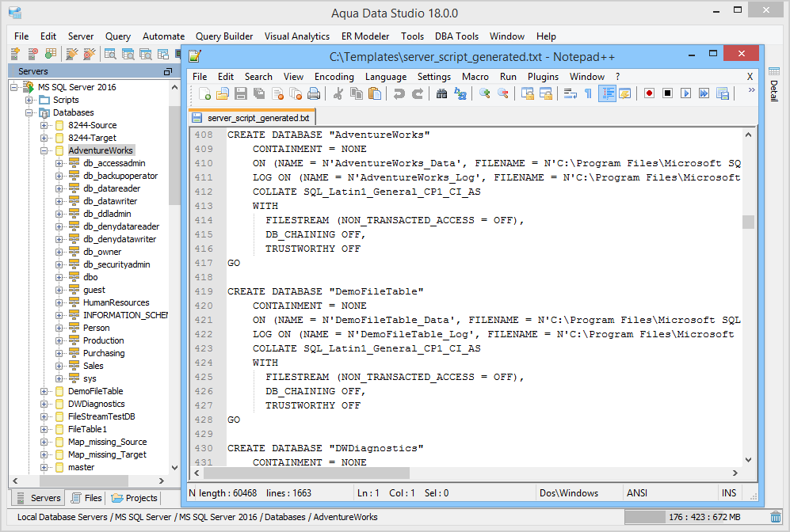The width and height of the screenshot is (790, 532).
Task: Toggle the Show indent guide icon
Action: (607, 93)
